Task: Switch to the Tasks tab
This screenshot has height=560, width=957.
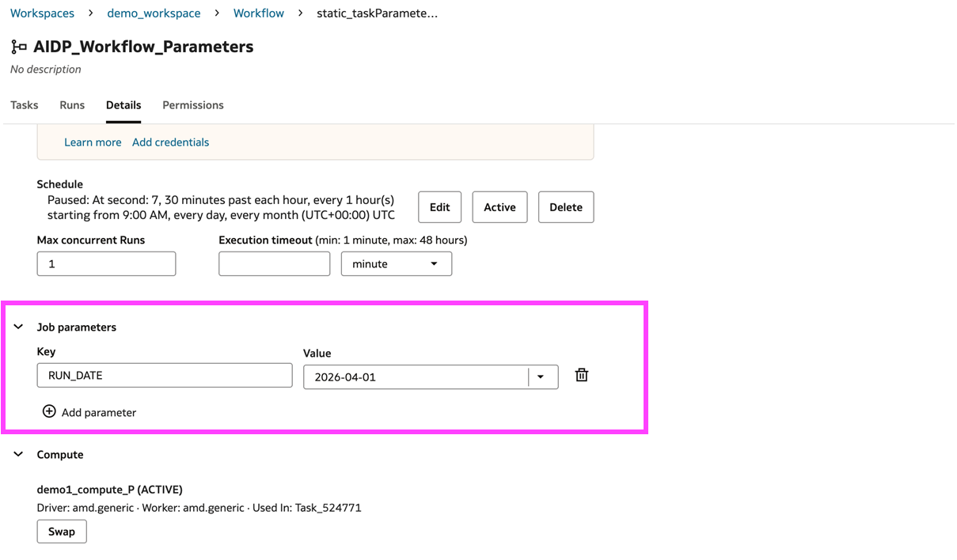Action: point(24,105)
